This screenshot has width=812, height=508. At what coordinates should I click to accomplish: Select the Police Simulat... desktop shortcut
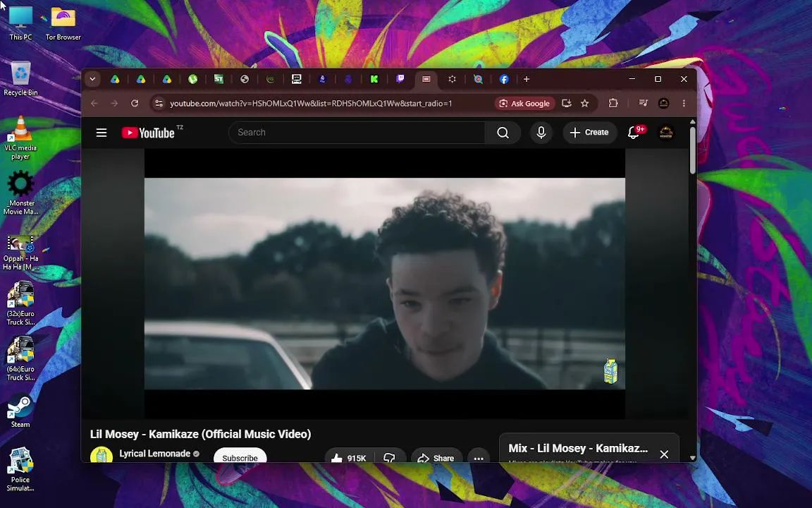click(x=20, y=469)
